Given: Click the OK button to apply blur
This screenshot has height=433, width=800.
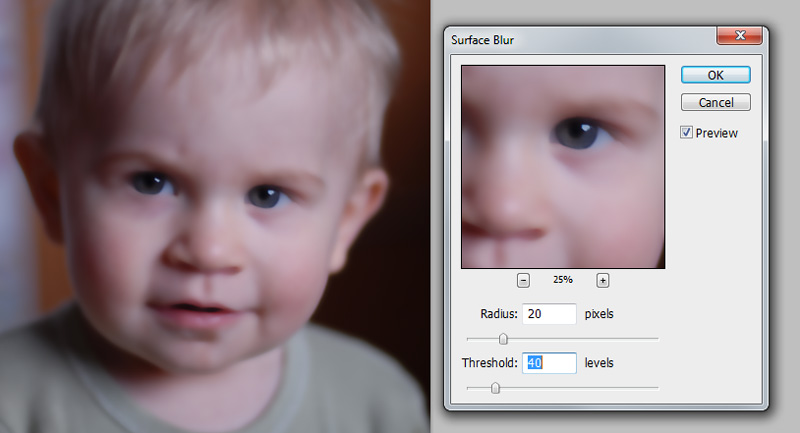Looking at the screenshot, I should (x=715, y=75).
